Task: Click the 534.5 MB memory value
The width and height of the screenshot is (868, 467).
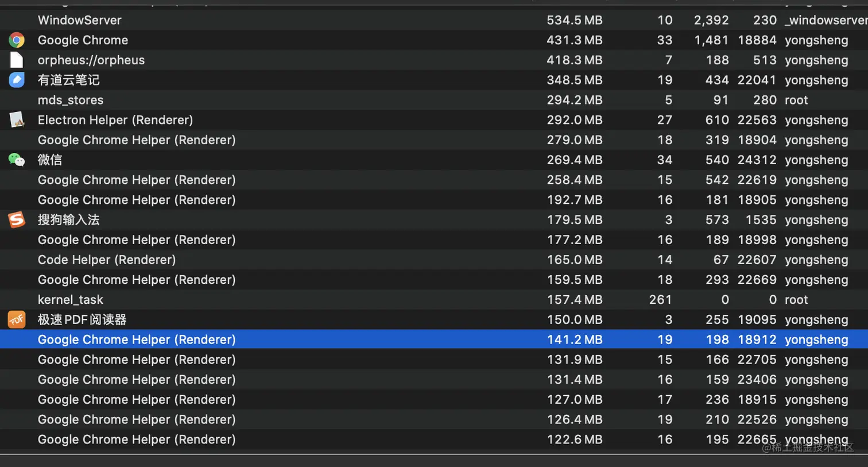Action: [575, 20]
